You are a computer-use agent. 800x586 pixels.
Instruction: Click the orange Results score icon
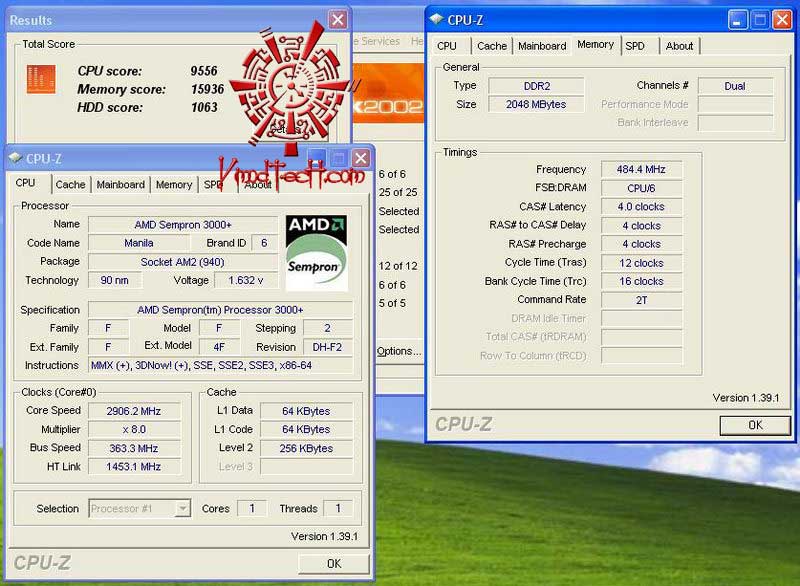41,79
